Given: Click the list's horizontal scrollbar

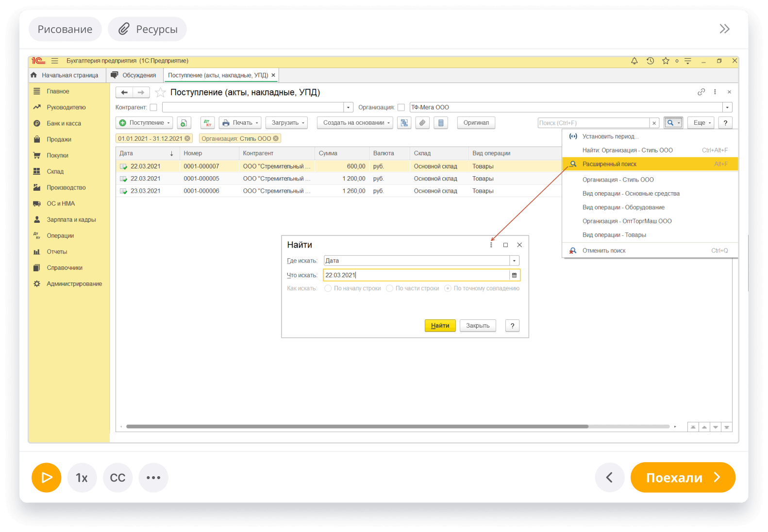Looking at the screenshot, I should pos(357,427).
